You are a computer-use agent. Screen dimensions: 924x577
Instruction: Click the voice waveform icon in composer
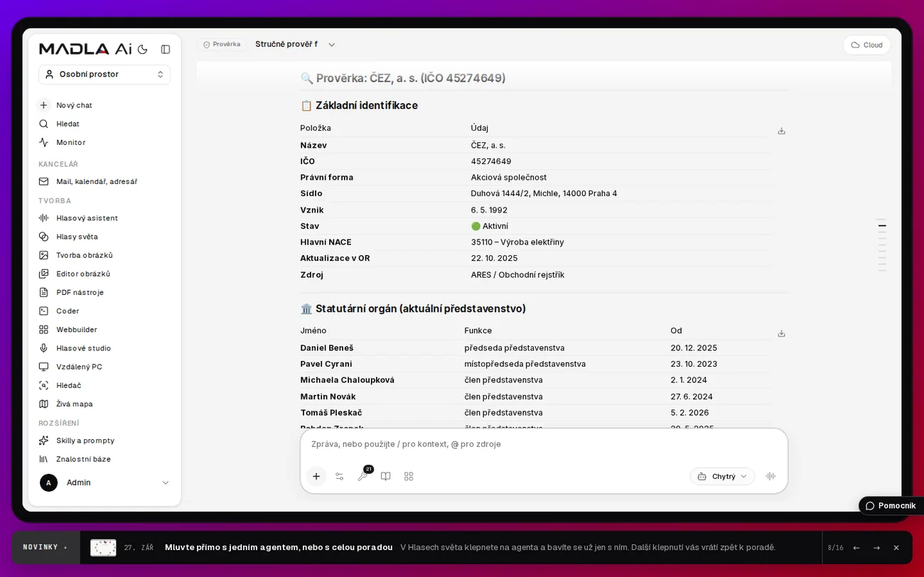tap(770, 476)
